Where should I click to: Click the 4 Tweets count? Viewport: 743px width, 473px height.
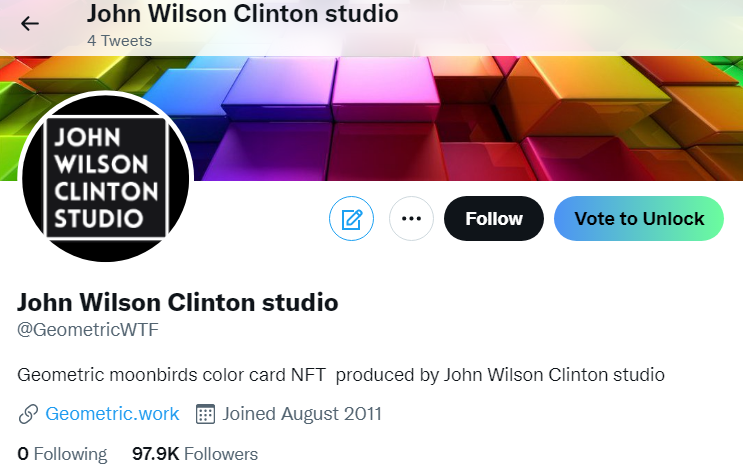click(119, 41)
